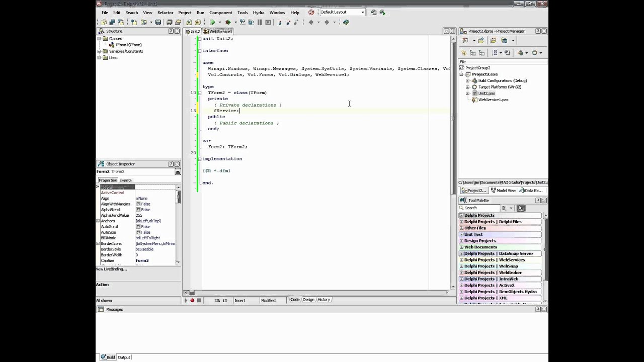This screenshot has height=362, width=644.
Task: Click the stop macro button in status bar
Action: click(199, 300)
